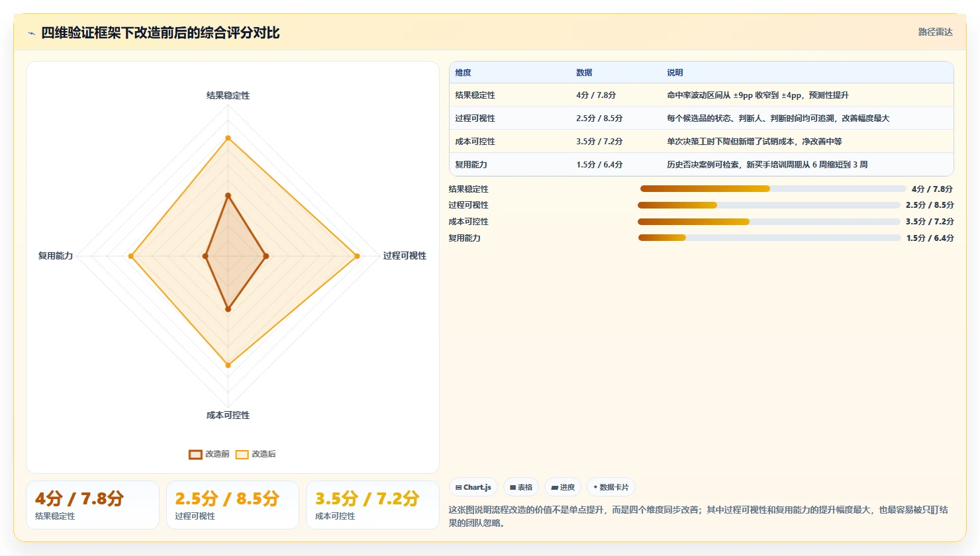The height and width of the screenshot is (556, 980).
Task: Click the 结果稳定性 label in the progress list
Action: (x=468, y=189)
